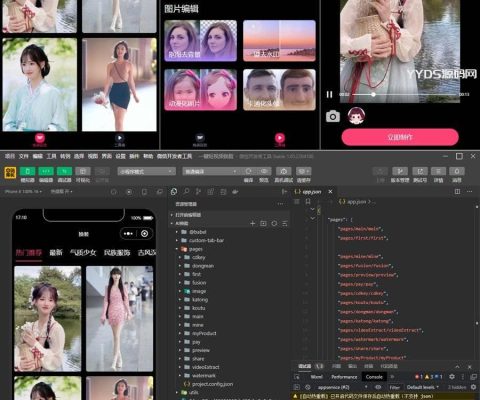Click the compile refresh icon in top toolbar
Image resolution: width=480 pixels, height=400 pixels.
coord(248,171)
